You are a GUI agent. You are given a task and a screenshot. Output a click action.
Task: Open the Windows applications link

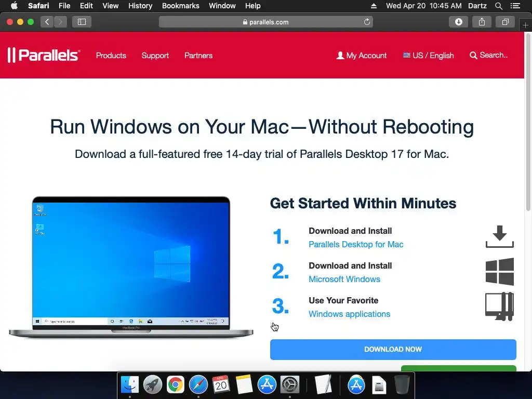click(x=350, y=314)
